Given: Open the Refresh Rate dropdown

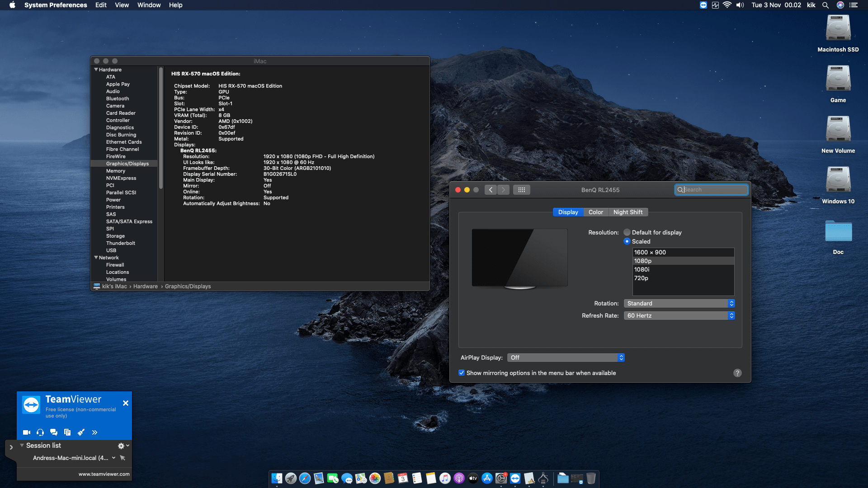Looking at the screenshot, I should point(679,315).
